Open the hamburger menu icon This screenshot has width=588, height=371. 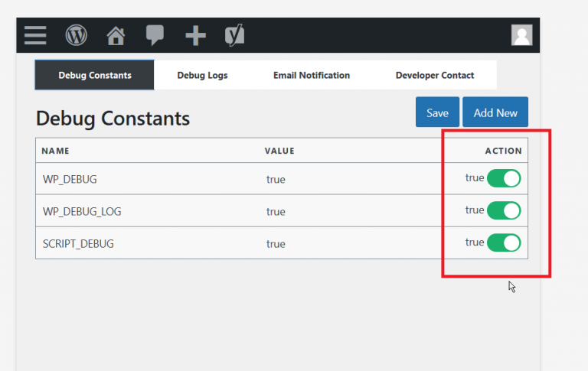pyautogui.click(x=35, y=35)
